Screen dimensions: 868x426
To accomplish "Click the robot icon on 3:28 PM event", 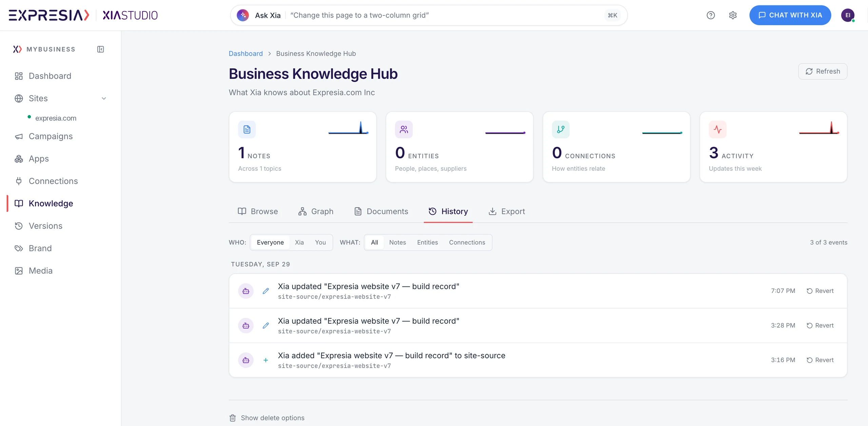I will (x=246, y=326).
